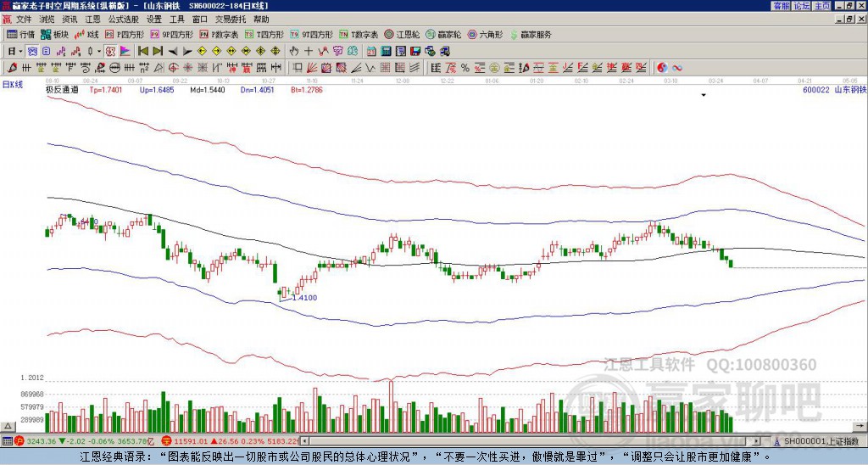The width and height of the screenshot is (868, 465).
Task: Click the up triangle button beside volume panel
Action: point(8,426)
